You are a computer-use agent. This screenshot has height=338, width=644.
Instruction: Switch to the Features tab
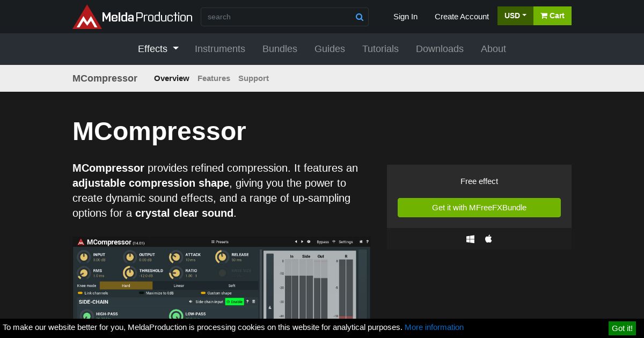(x=214, y=78)
